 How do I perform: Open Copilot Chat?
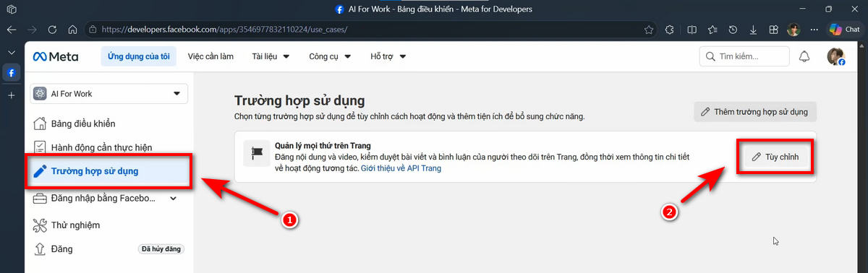click(x=845, y=30)
